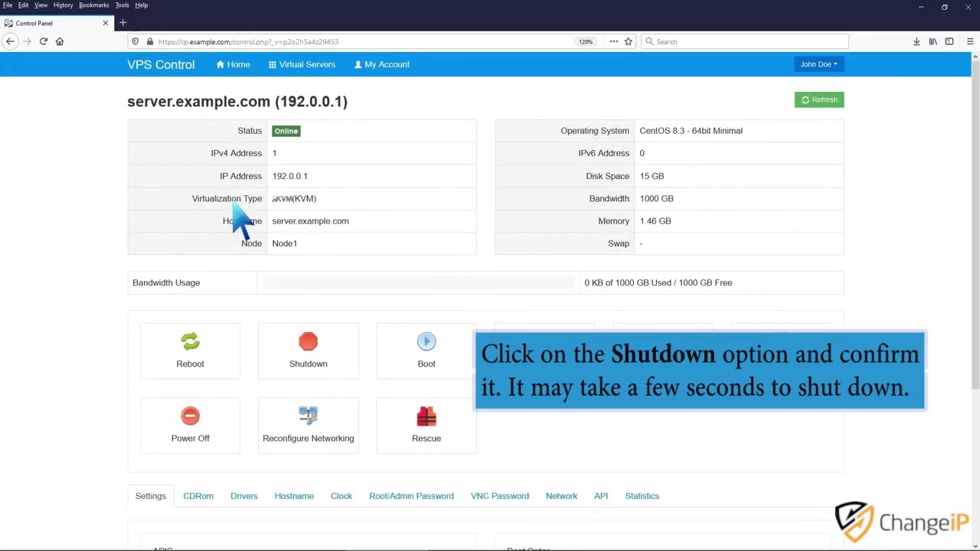Open the Firefox hamburger menu
980x551 pixels.
(971, 41)
